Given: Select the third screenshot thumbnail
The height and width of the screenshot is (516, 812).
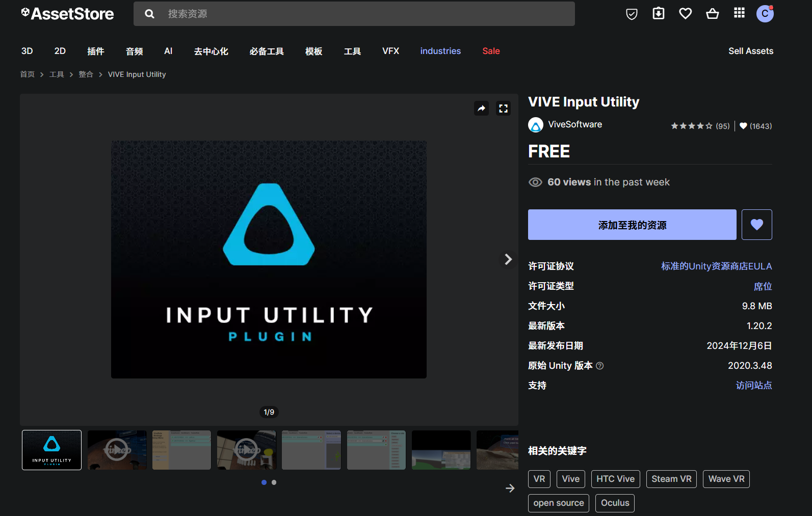Looking at the screenshot, I should pos(181,450).
